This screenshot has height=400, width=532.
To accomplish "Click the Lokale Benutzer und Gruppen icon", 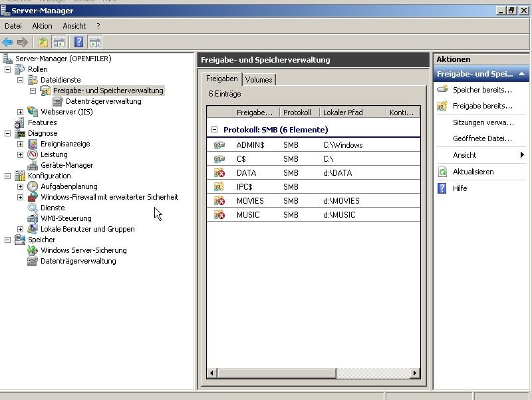I will click(33, 229).
